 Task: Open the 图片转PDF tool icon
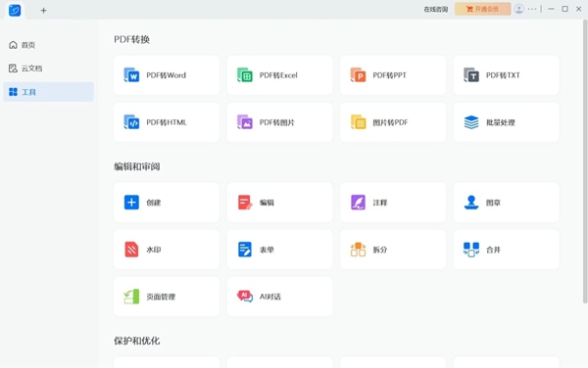tap(358, 122)
